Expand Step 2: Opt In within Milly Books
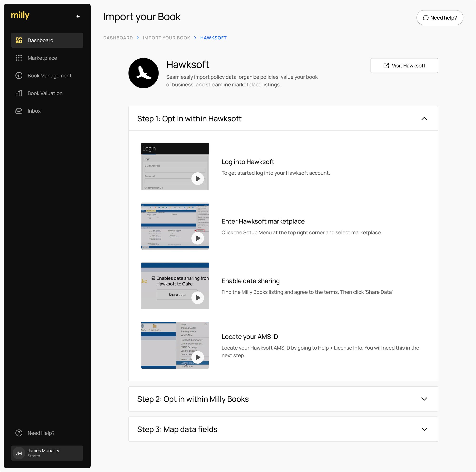Image resolution: width=476 pixels, height=472 pixels. point(424,399)
